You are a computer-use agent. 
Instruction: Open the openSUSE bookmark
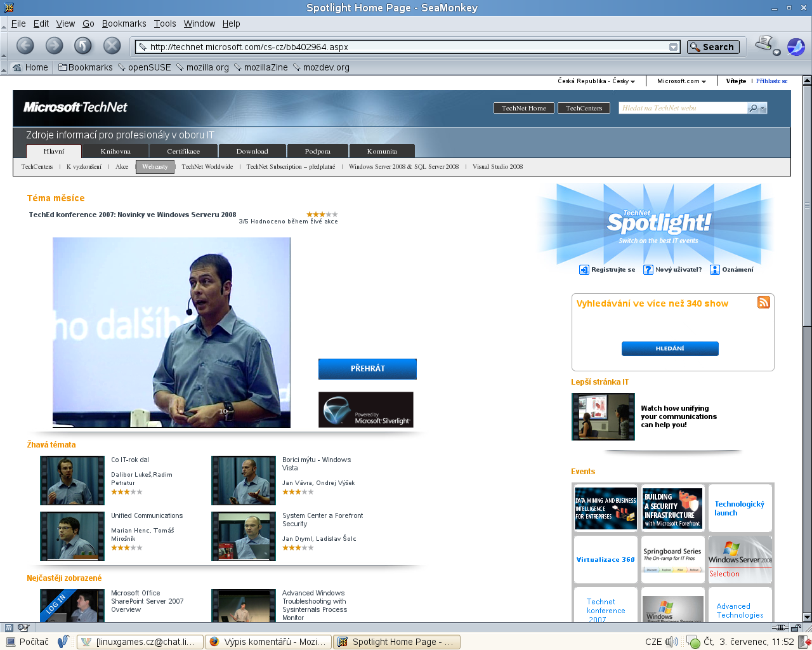point(144,67)
